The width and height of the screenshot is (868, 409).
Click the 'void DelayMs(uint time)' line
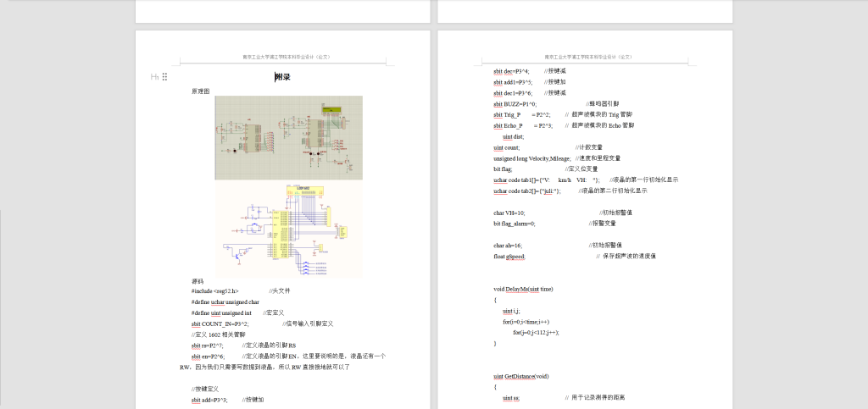pos(523,289)
